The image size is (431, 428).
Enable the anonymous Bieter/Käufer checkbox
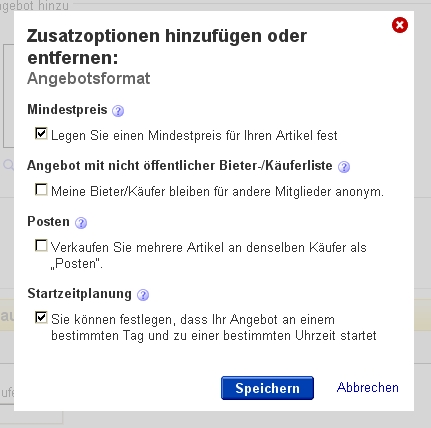click(41, 190)
